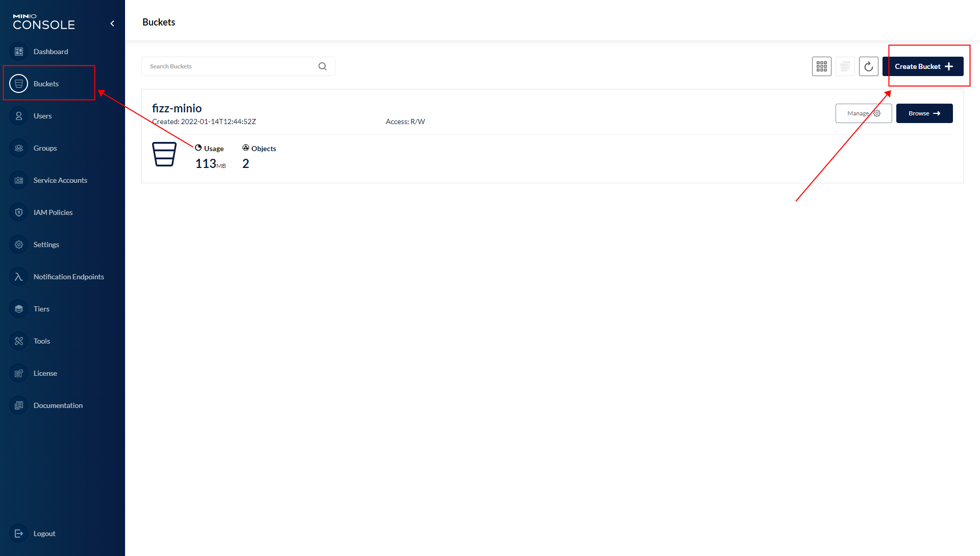Click the Notification Endpoints lambda icon
Image resolution: width=980 pixels, height=556 pixels.
pos(19,276)
